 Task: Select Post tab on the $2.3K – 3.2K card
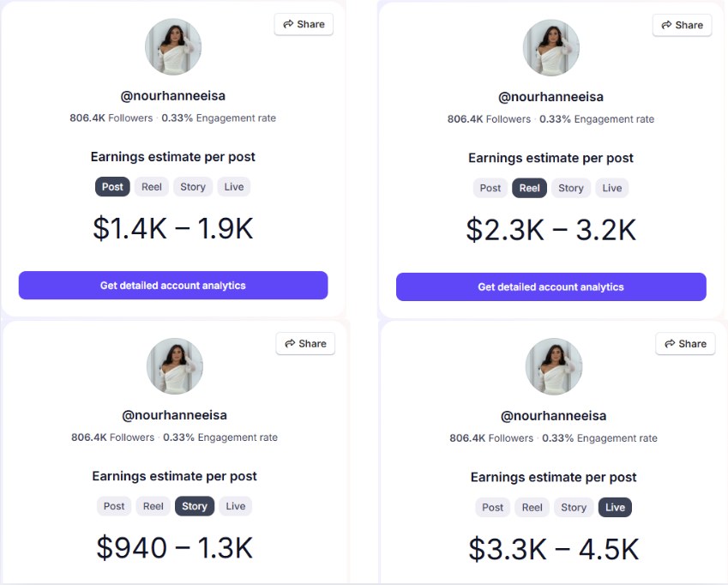coord(490,188)
